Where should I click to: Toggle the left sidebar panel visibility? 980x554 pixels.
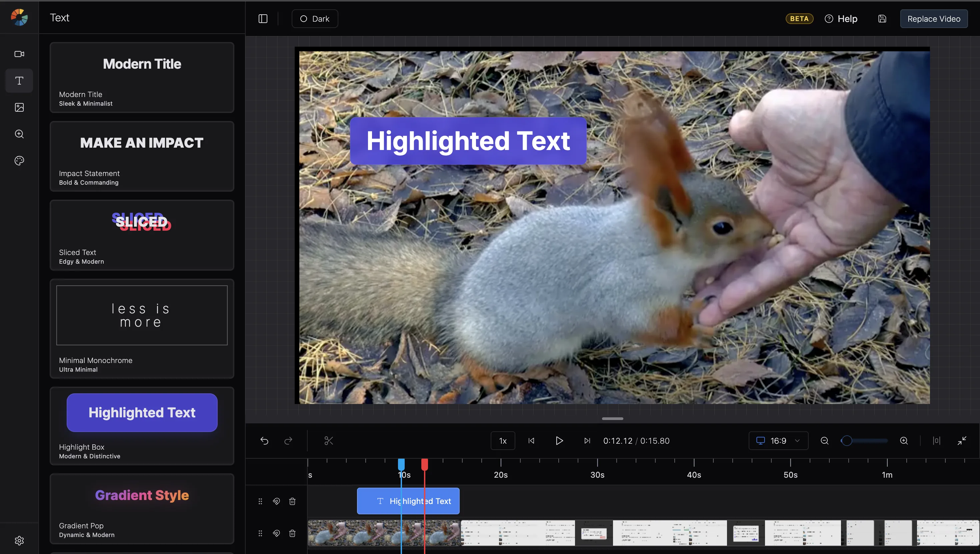(263, 19)
